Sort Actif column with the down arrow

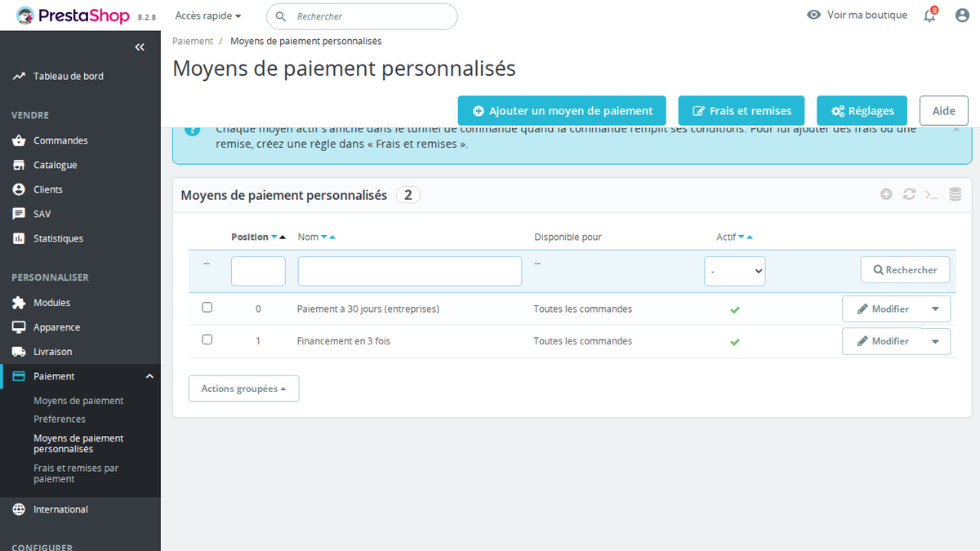click(741, 238)
